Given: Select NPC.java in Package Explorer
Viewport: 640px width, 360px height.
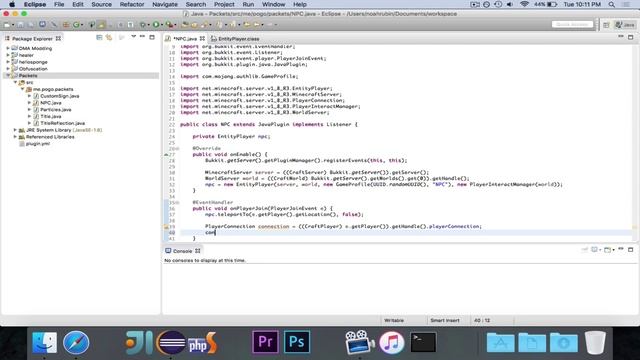Looking at the screenshot, I should coord(51,103).
